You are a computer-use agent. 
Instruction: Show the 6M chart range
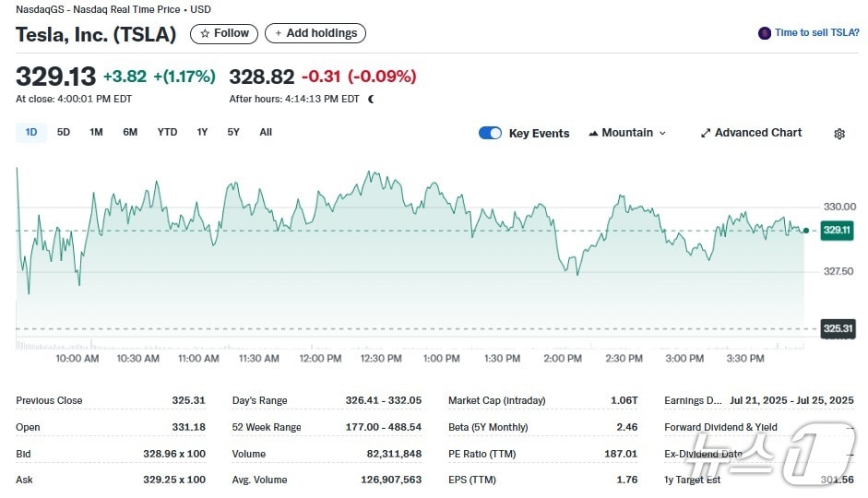(130, 132)
